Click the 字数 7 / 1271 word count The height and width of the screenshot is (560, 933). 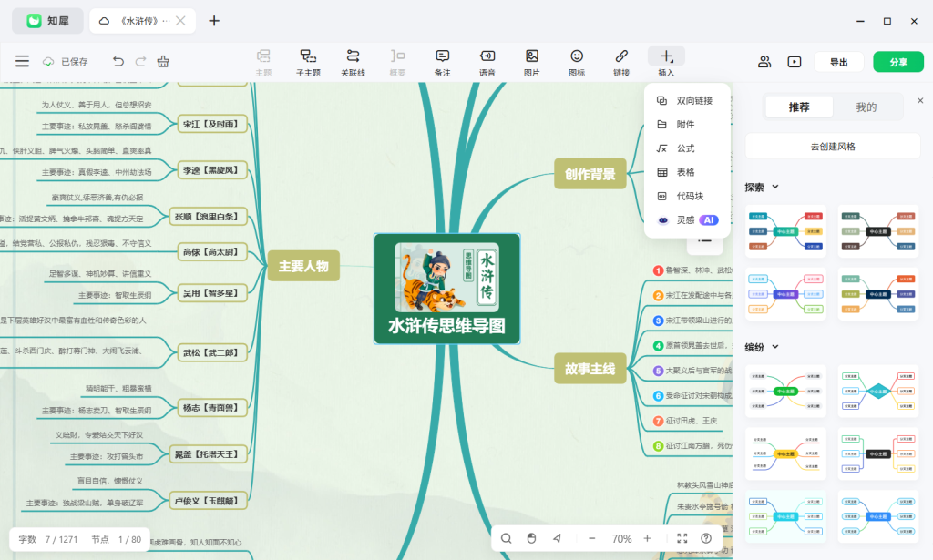point(48,539)
